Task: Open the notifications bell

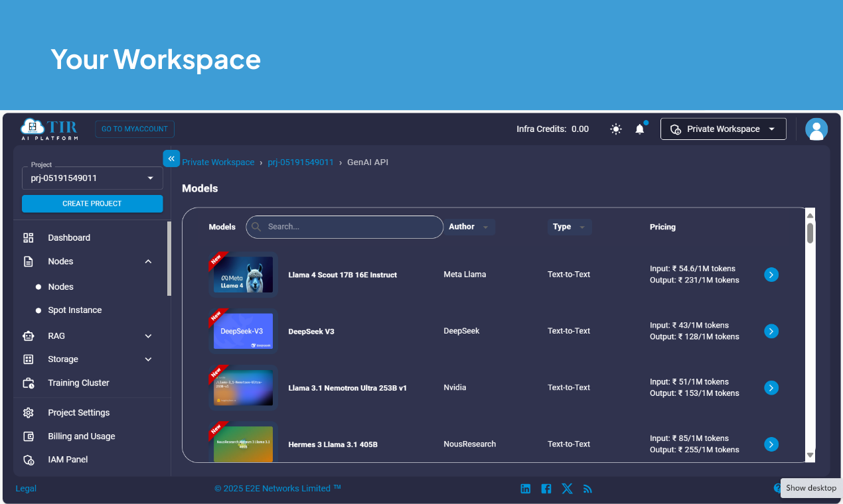Action: point(640,129)
